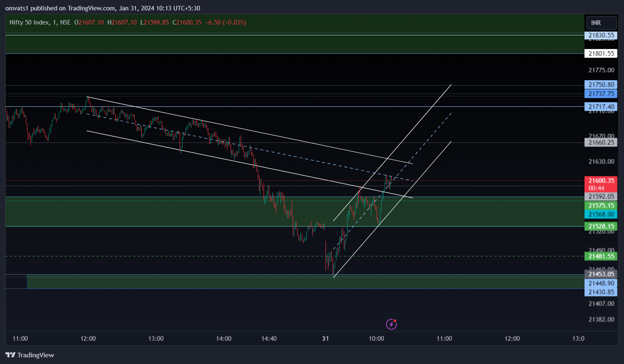Click the INR currency button
The height and width of the screenshot is (364, 624).
pos(601,23)
